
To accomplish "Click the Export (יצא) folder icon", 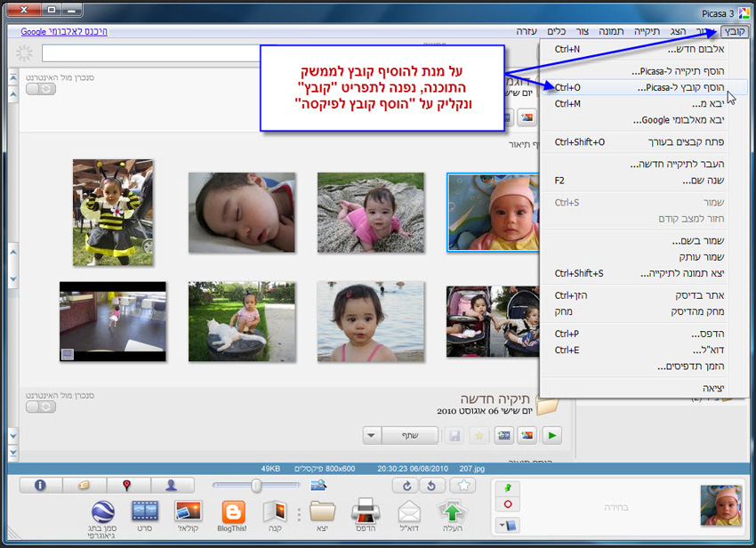I will [x=322, y=512].
